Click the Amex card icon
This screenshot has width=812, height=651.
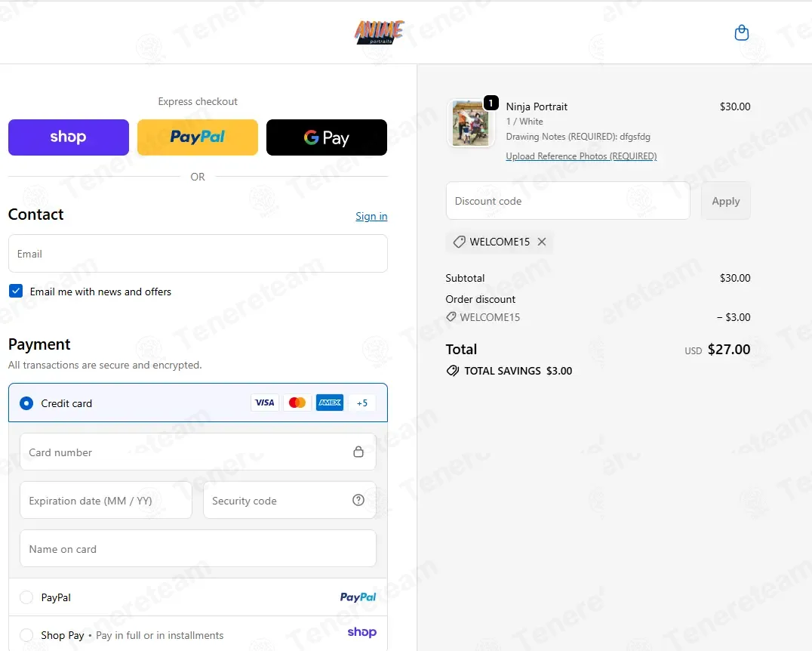330,403
